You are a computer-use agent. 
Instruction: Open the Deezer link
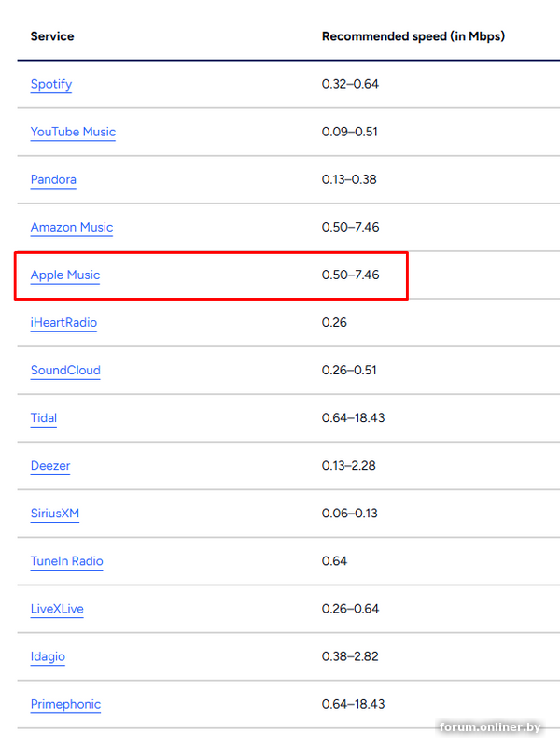coord(50,466)
